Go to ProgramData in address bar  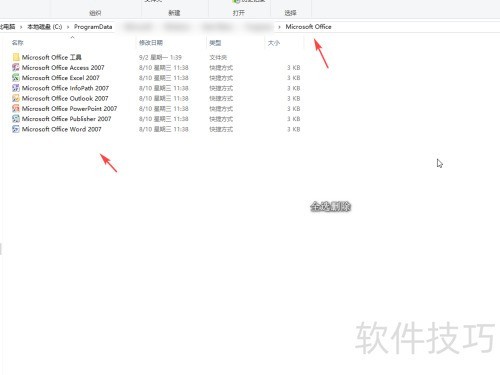pos(93,27)
